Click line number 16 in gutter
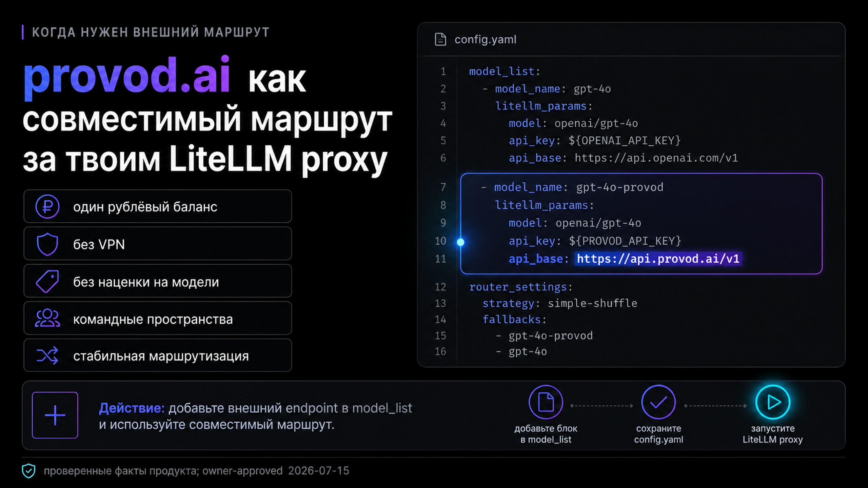This screenshot has width=868, height=488. click(440, 351)
